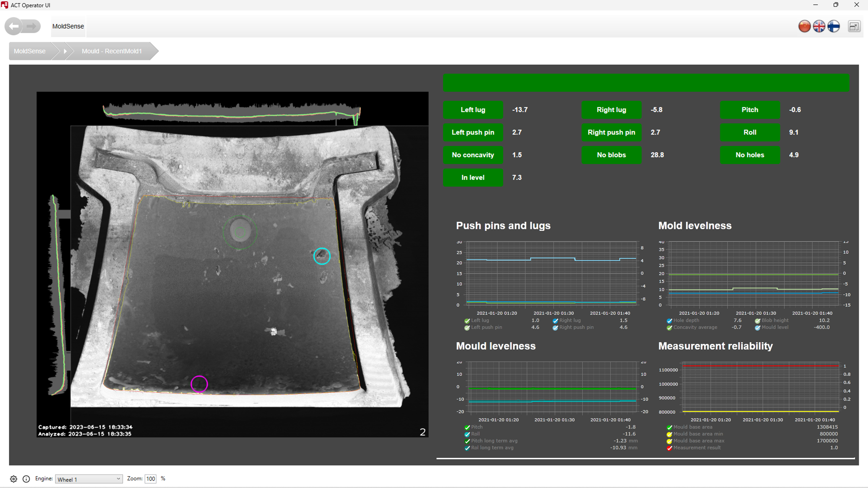
Task: Click the Roll status button
Action: click(750, 132)
